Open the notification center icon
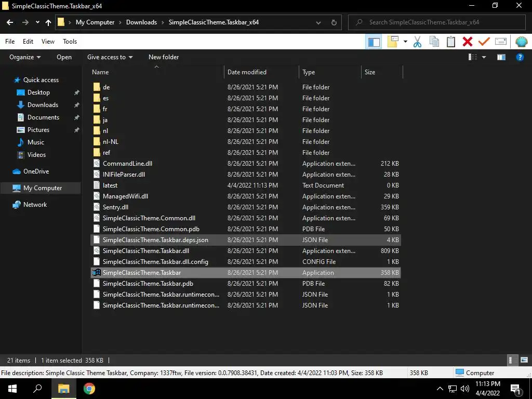Screen dimensions: 532x399 [515, 390]
